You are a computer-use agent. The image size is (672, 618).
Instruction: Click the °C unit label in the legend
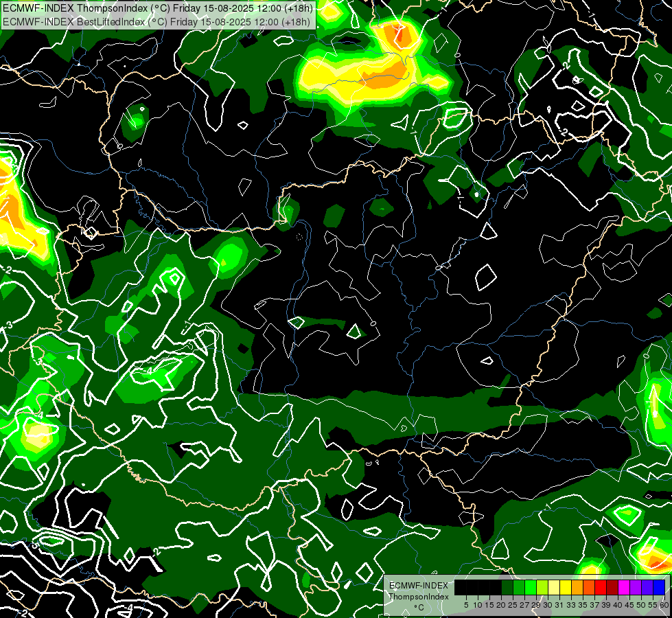click(x=419, y=608)
